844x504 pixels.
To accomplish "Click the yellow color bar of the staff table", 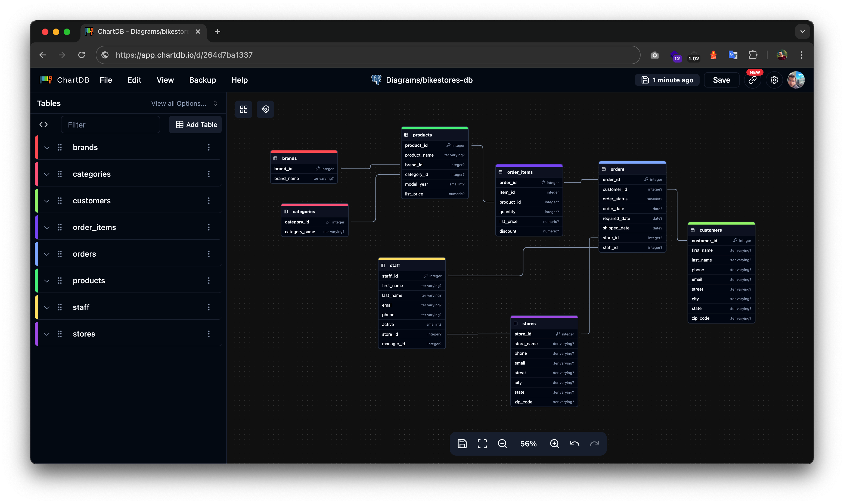I will coord(412,259).
